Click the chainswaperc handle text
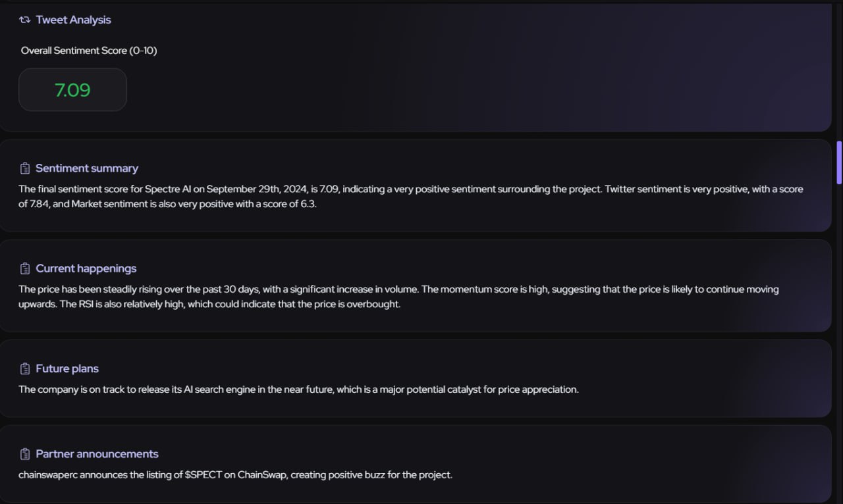 pyautogui.click(x=48, y=474)
